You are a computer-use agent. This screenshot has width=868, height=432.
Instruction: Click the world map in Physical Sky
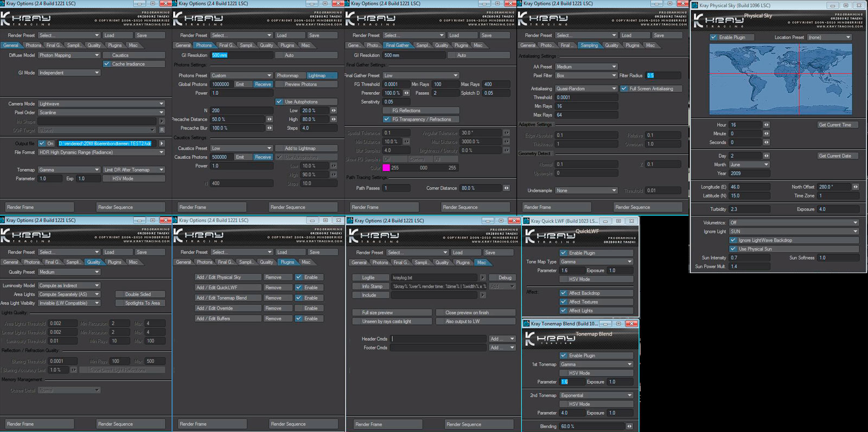[x=780, y=79]
